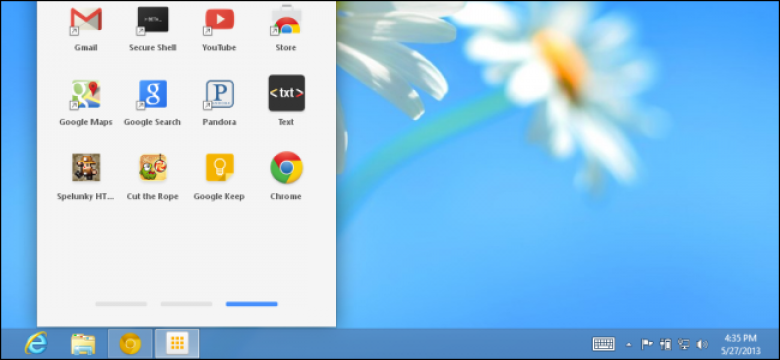This screenshot has height=360, width=780.
Task: Toggle the Chrome App Launcher taskbar button
Action: (x=177, y=344)
